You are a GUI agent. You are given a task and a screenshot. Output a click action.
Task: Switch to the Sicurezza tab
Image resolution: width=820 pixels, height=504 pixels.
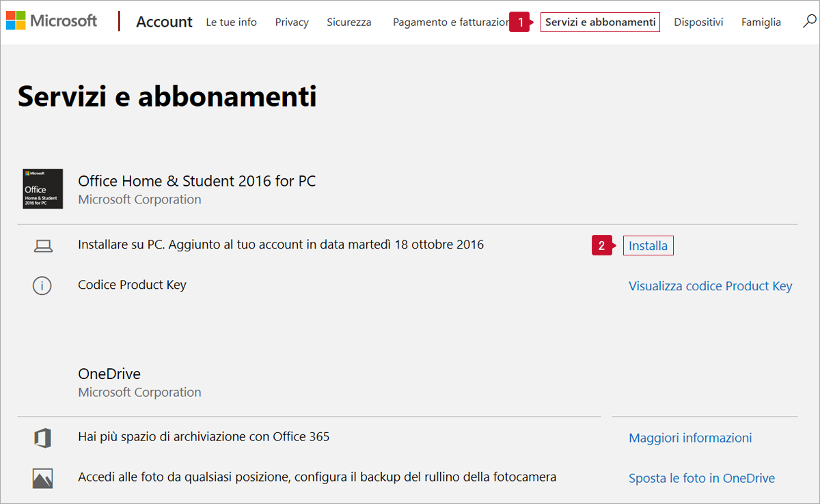coord(349,23)
